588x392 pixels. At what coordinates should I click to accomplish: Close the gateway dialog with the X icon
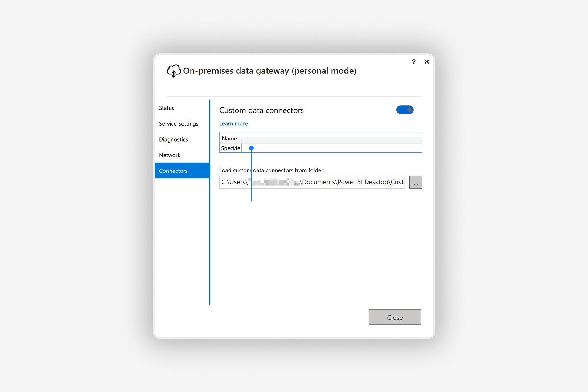coord(427,62)
